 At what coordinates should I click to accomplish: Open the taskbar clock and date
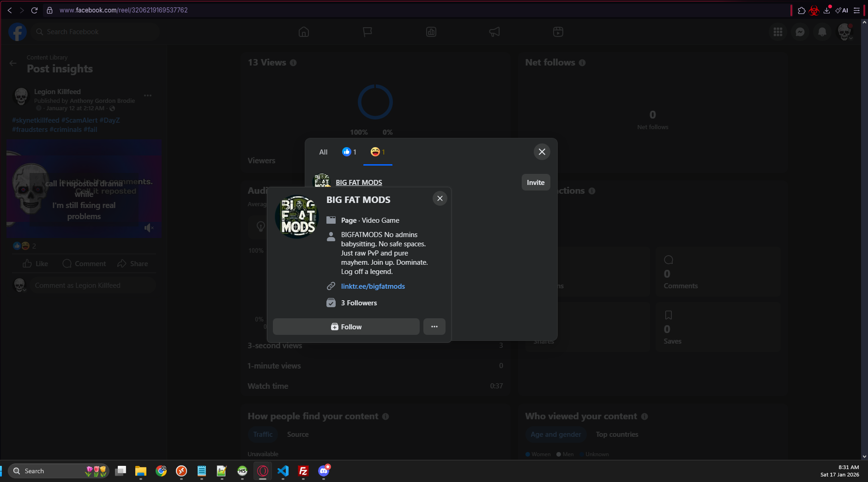(840, 471)
